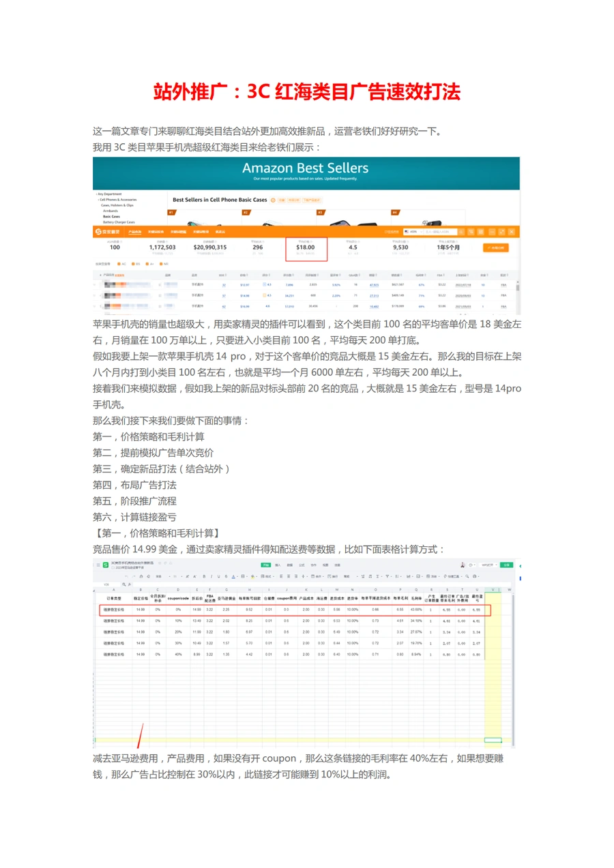Click the 13.49 discounted price cell
This screenshot has height=868, width=614.
point(196,621)
